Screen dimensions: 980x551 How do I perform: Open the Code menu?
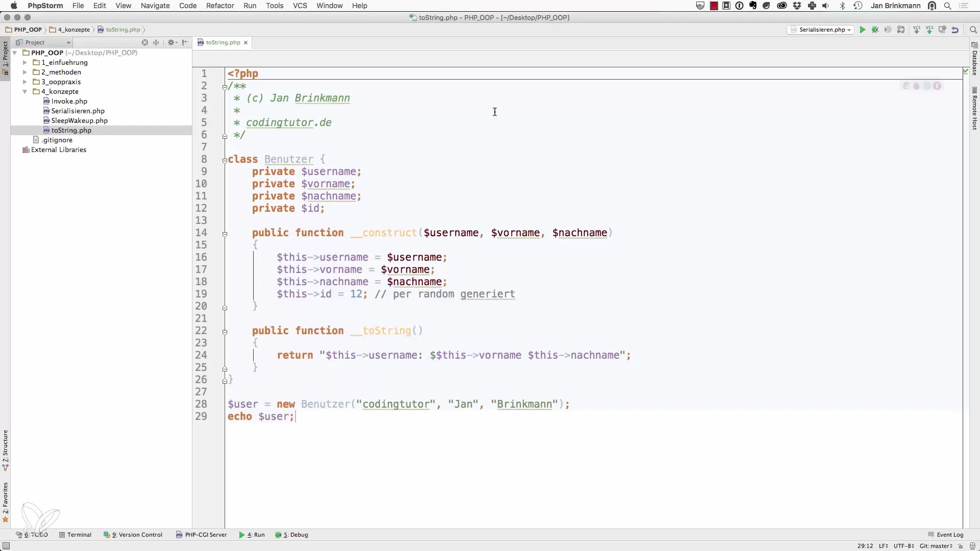pos(188,6)
